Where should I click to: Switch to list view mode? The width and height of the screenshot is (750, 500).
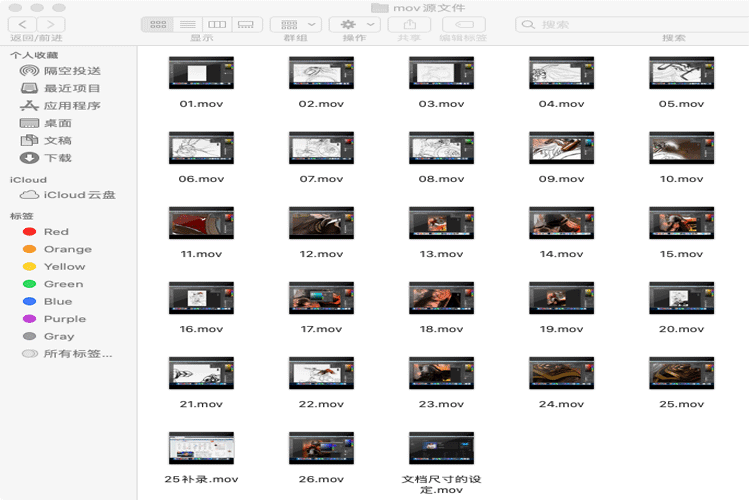click(187, 24)
